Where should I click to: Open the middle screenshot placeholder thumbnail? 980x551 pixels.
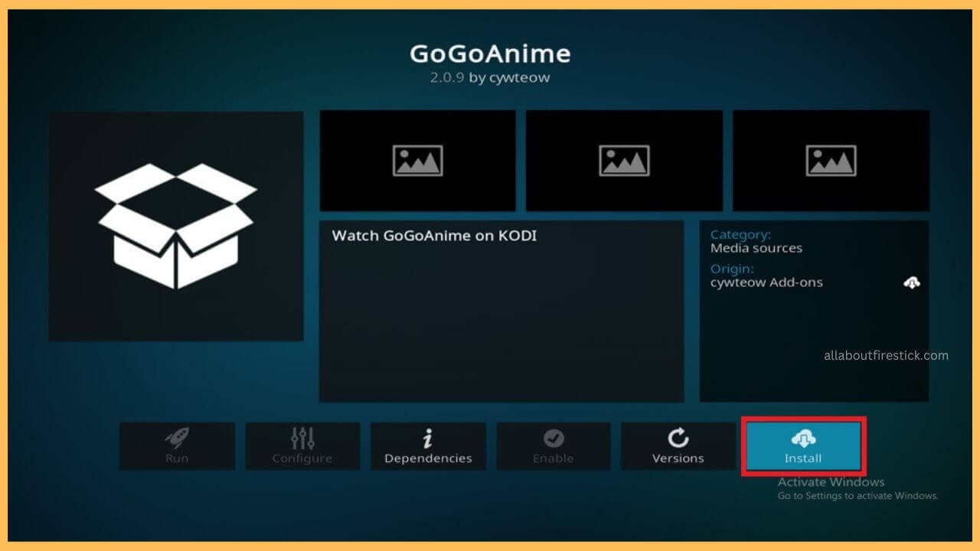coord(624,160)
